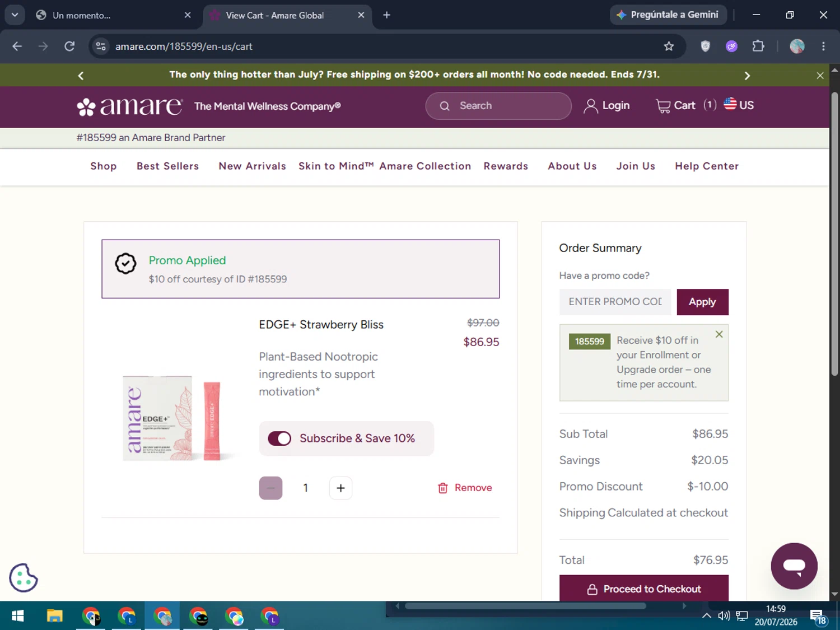
Task: Open the Chrome three-dot menu
Action: (823, 46)
